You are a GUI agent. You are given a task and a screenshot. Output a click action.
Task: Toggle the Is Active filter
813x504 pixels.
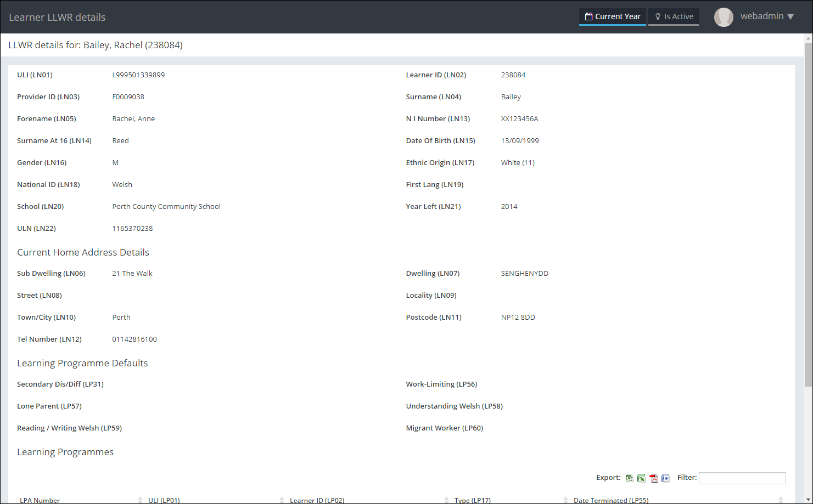(x=674, y=16)
